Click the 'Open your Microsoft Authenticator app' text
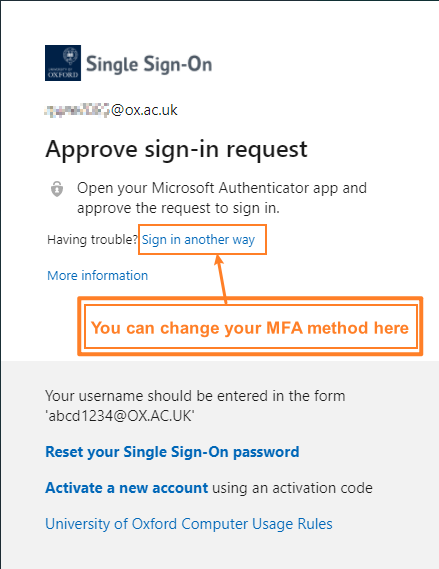 (222, 188)
